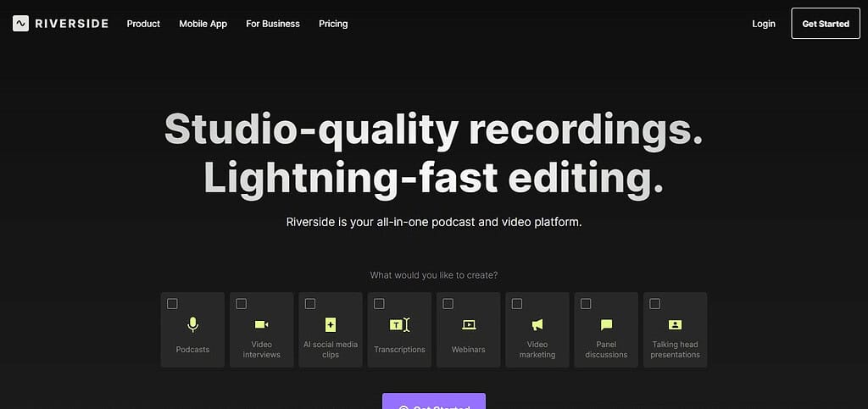Open the For Business menu
The height and width of the screenshot is (409, 868).
[273, 24]
